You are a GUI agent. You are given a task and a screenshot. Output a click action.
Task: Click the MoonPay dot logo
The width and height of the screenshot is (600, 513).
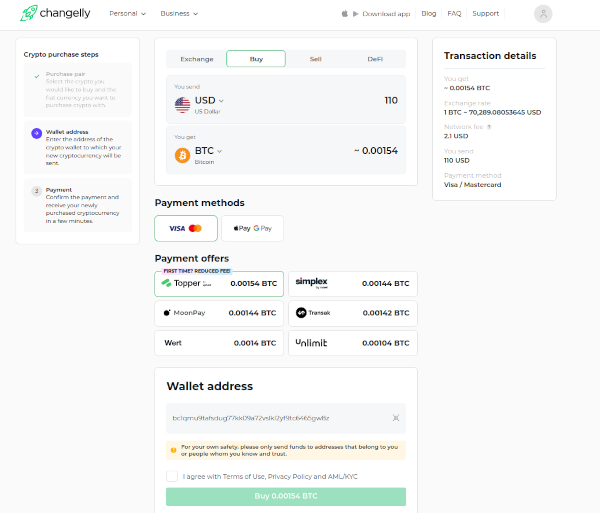[x=166, y=313]
